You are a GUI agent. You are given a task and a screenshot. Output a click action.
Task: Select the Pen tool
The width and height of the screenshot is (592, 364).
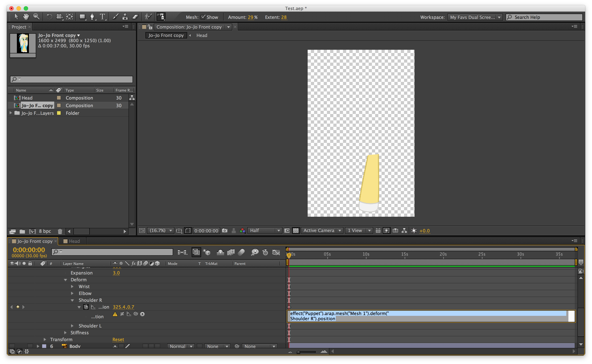pos(93,17)
